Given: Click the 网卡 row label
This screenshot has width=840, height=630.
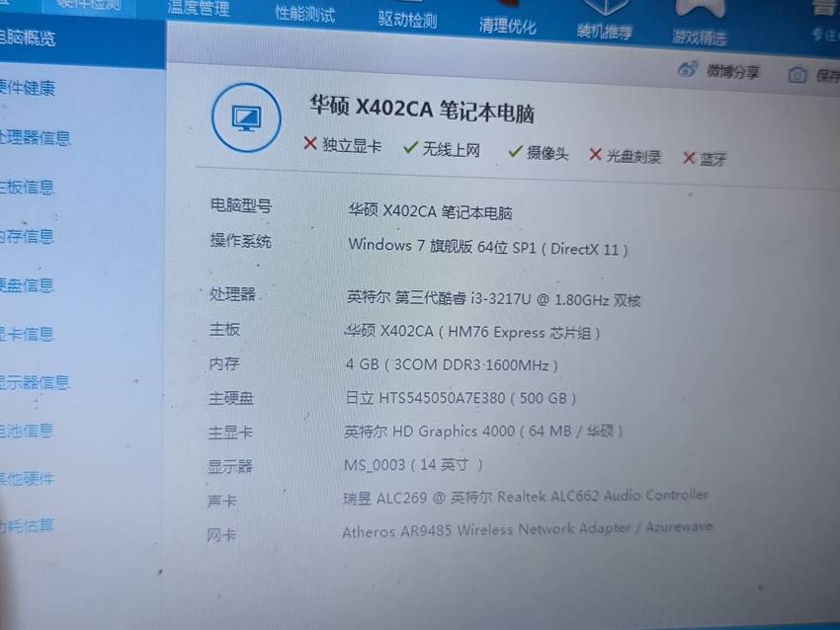Looking at the screenshot, I should point(221,535).
